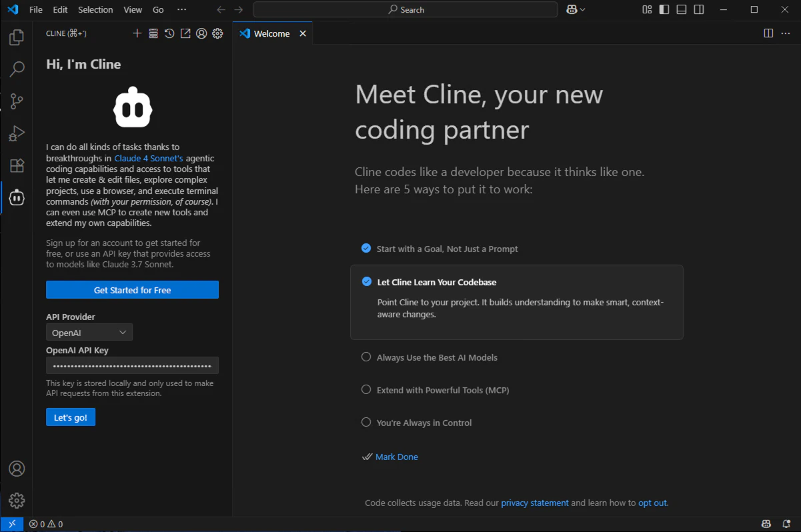Select 'Always Use the Best AI Models' step
Screen dimensions: 801x532
coord(430,357)
